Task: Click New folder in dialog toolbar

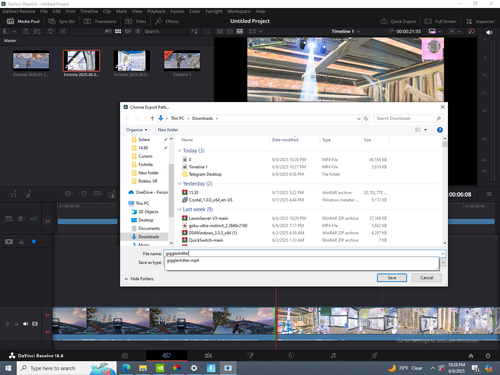Action: [x=168, y=130]
